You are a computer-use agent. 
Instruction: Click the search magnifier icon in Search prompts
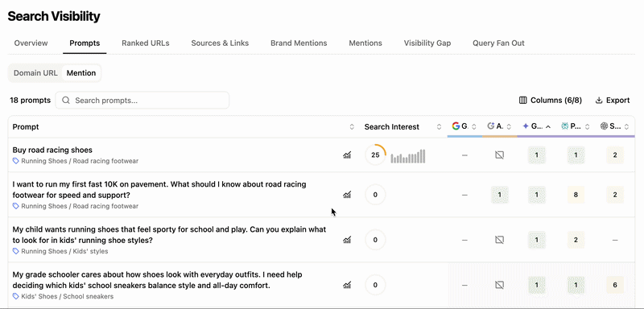pos(66,101)
